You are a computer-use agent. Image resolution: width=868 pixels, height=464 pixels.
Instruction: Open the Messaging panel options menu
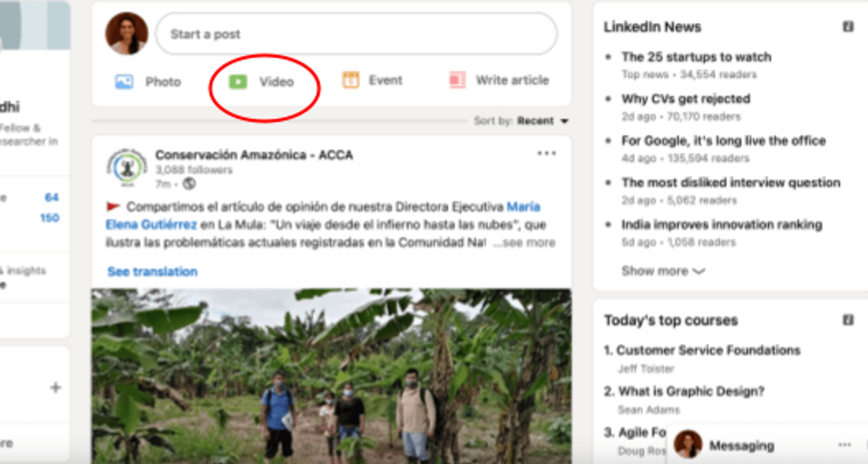point(844,445)
